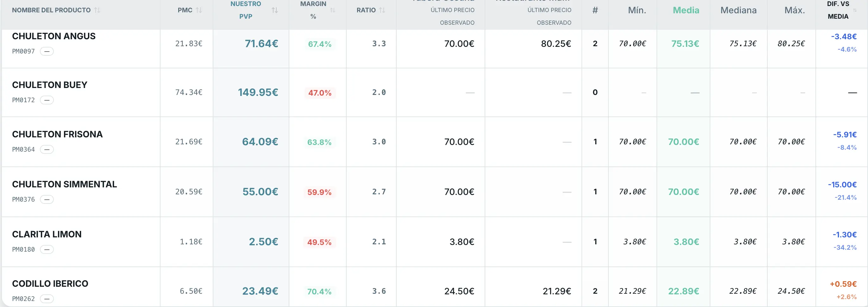Click the 71.64€ PVP value
Image resolution: width=868 pixels, height=307 pixels.
click(x=261, y=43)
